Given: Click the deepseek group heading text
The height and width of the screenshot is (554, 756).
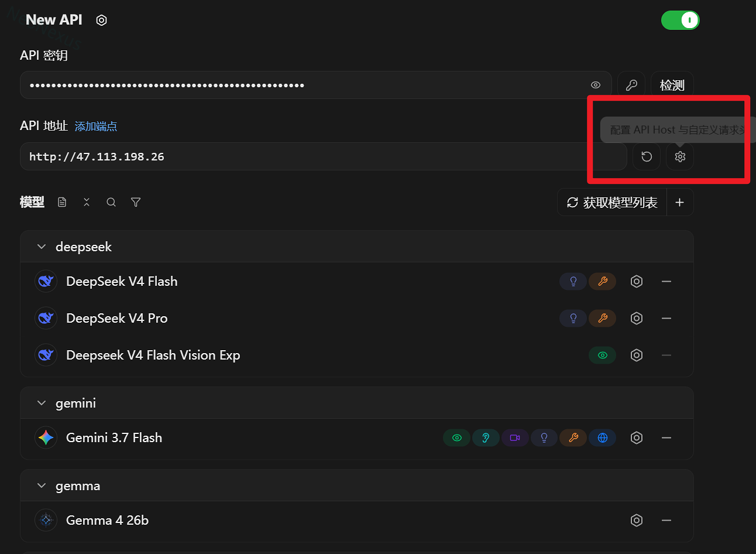Looking at the screenshot, I should [x=84, y=247].
